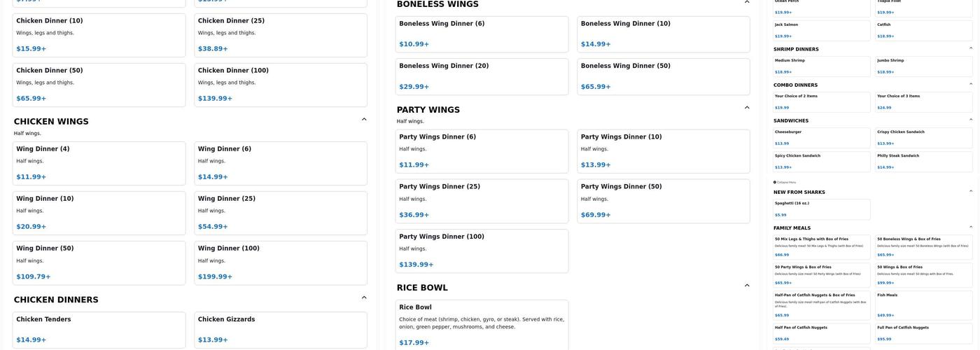Collapse the Party Wings section
This screenshot has width=980, height=350.
click(x=747, y=108)
